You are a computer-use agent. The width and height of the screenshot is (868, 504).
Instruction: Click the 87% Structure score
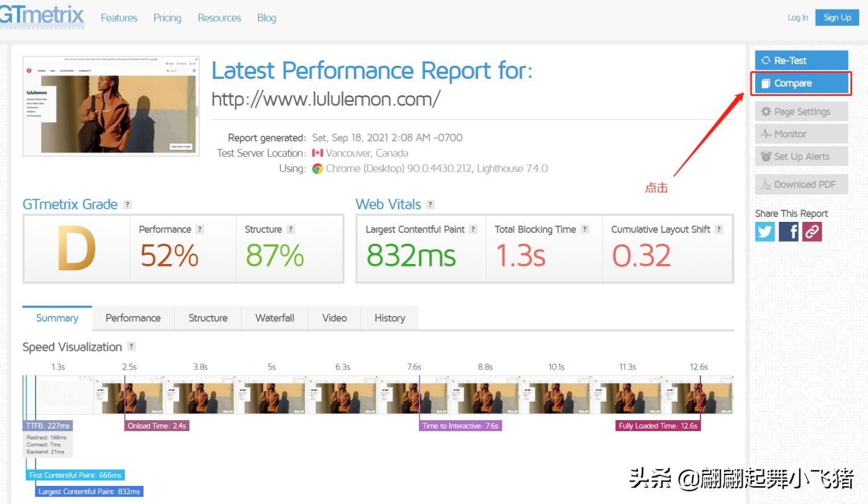(275, 255)
